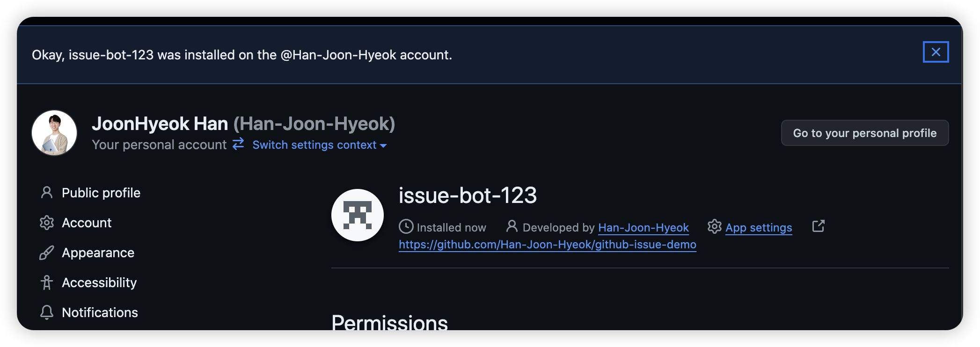Viewport: 980px width, 347px height.
Task: Click the Accessibility figure icon
Action: click(x=47, y=282)
